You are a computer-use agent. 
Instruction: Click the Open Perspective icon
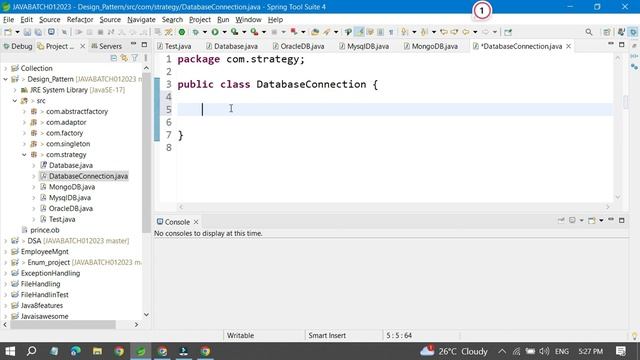click(607, 32)
